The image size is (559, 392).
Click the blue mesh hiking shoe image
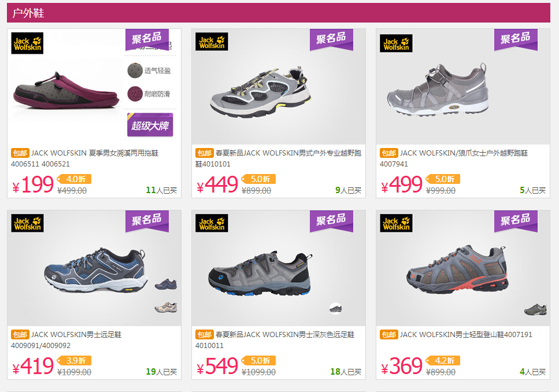96,269
